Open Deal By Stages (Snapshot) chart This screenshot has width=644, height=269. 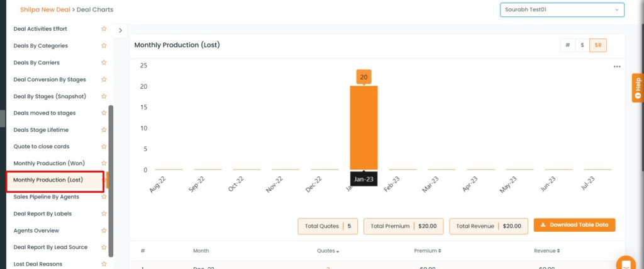tap(50, 96)
